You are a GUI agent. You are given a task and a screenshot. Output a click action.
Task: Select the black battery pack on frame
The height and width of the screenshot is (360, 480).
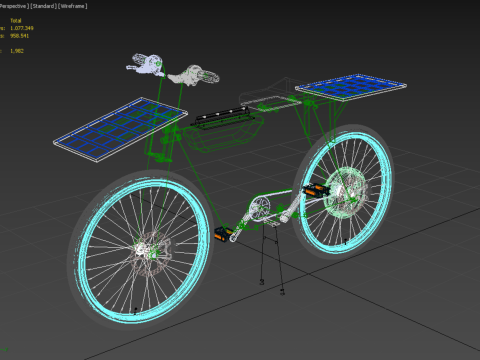[x=223, y=117]
